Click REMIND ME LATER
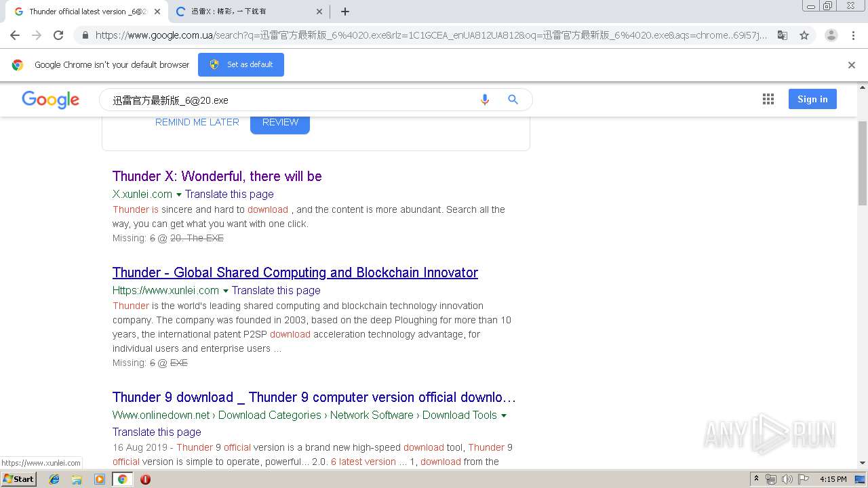The width and height of the screenshot is (868, 488). [x=197, y=122]
